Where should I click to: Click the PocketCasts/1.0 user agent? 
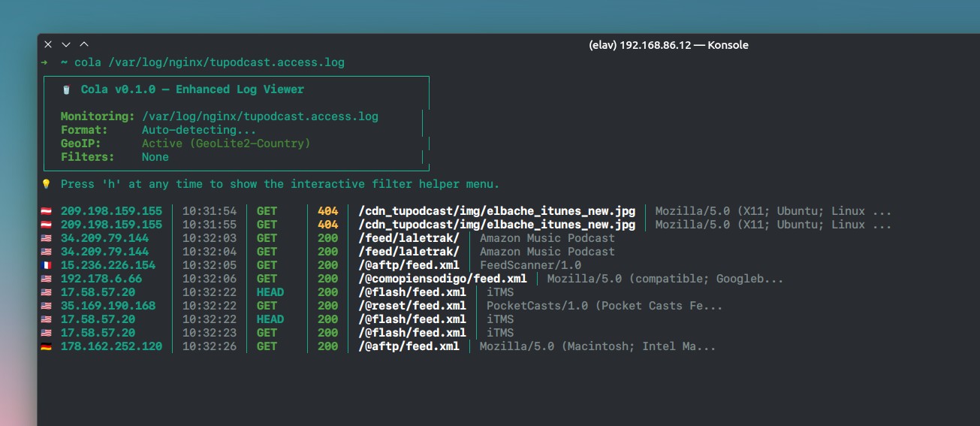[605, 306]
